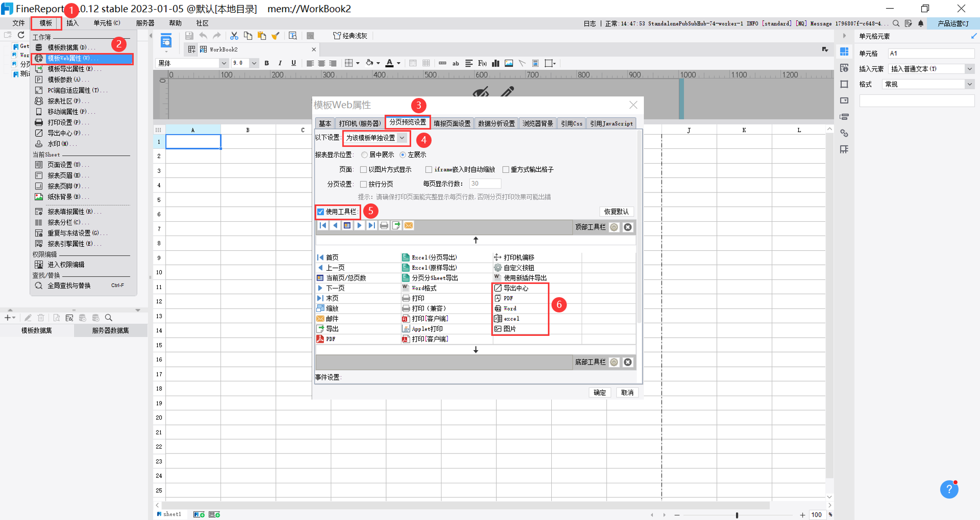Click the large blue preview icon
Image resolution: width=980 pixels, height=520 pixels.
[166, 41]
